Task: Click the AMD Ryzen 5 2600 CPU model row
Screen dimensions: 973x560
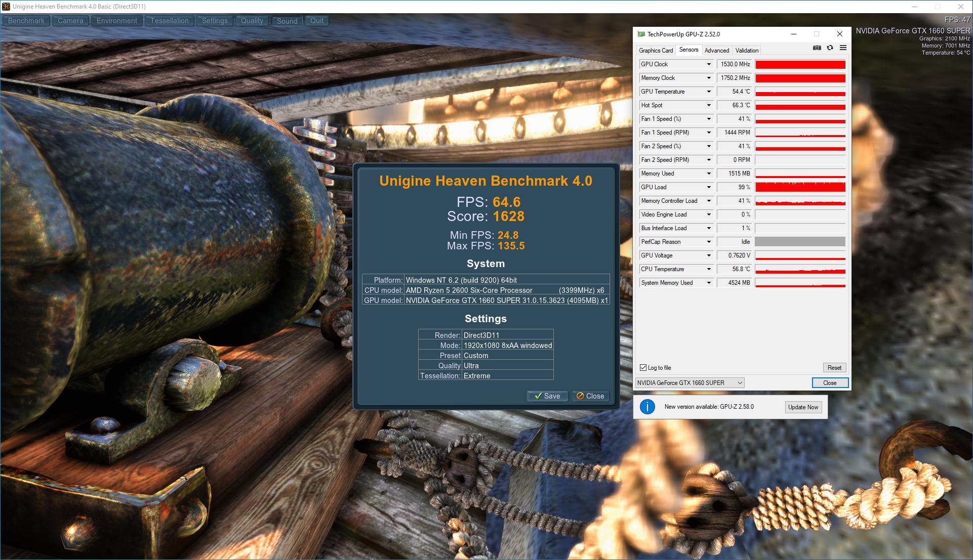Action: coord(485,290)
